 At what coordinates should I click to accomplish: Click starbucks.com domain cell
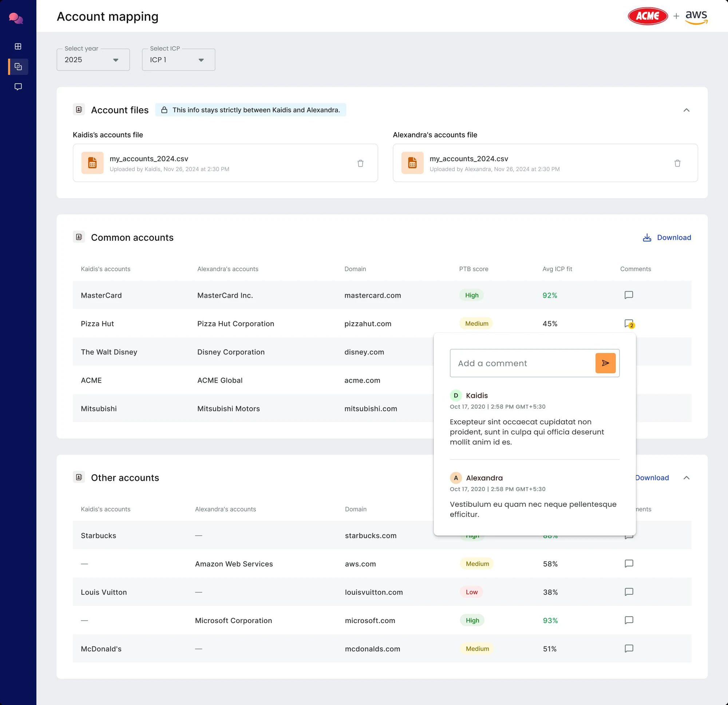[371, 536]
